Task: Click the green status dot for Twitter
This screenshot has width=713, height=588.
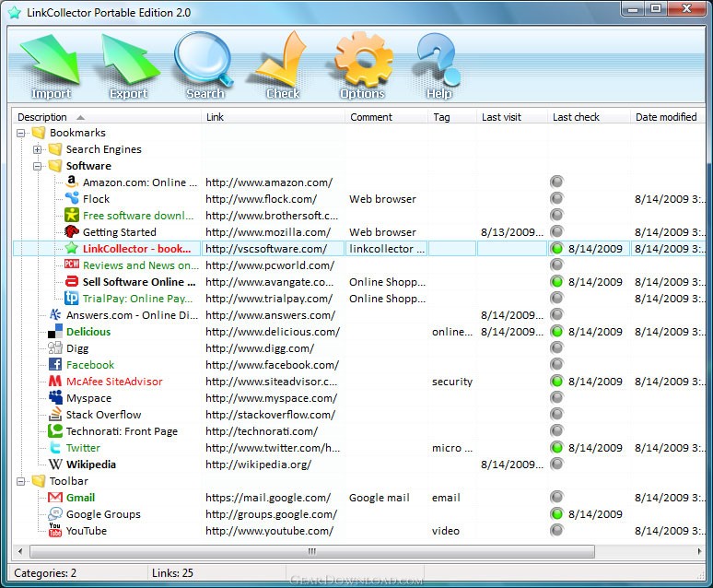Action: point(556,447)
